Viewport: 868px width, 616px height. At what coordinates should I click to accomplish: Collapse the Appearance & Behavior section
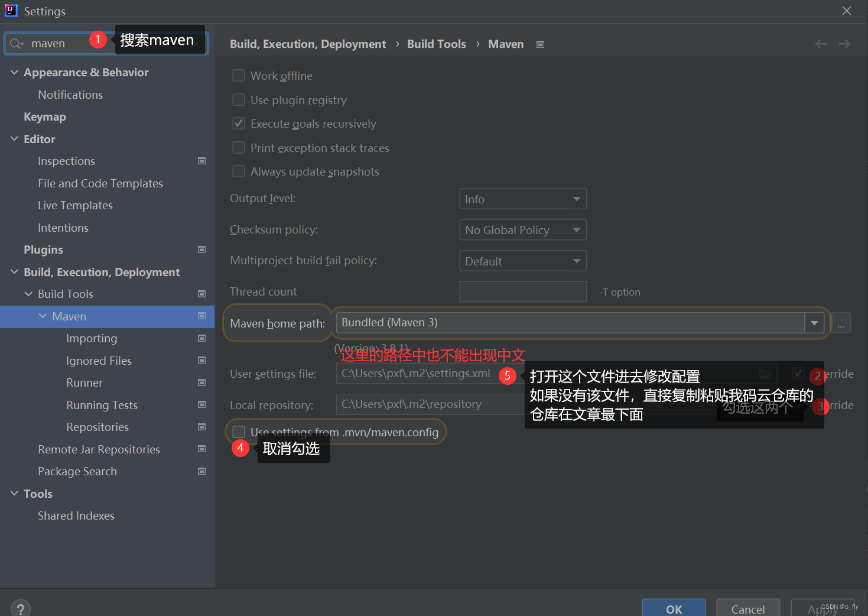point(15,72)
